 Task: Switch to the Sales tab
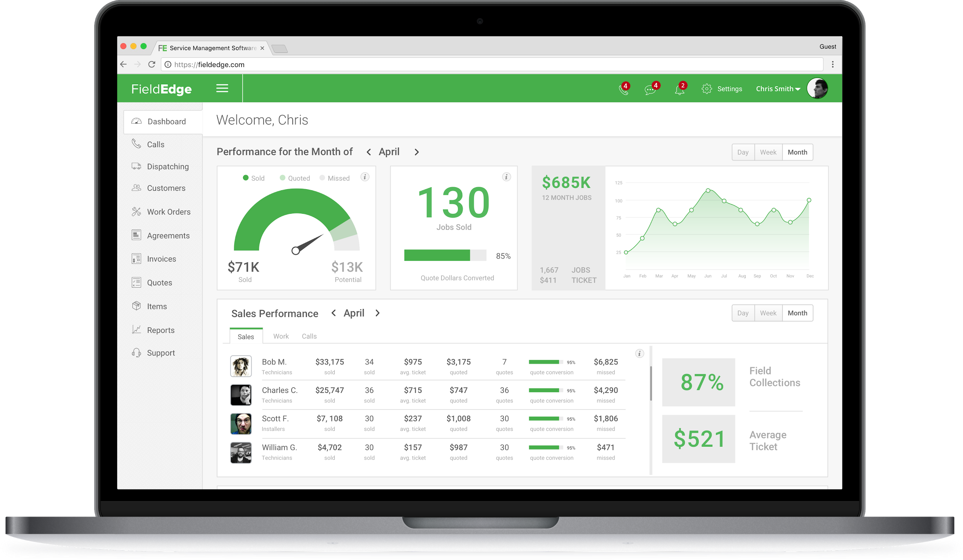coord(246,336)
